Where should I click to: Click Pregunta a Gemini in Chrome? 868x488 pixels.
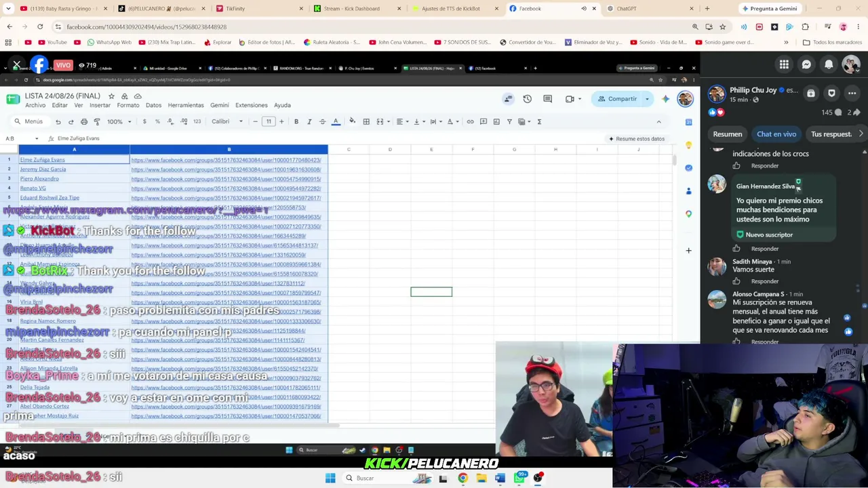click(x=770, y=9)
